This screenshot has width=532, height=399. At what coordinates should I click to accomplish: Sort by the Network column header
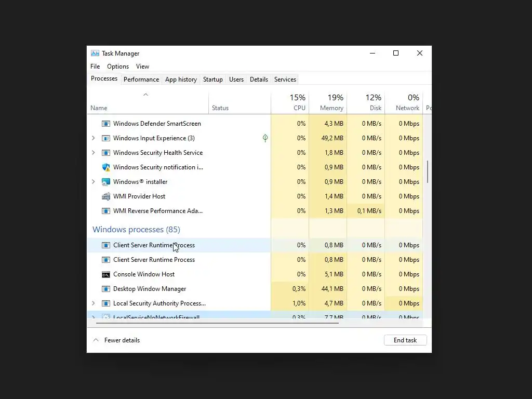pyautogui.click(x=404, y=102)
